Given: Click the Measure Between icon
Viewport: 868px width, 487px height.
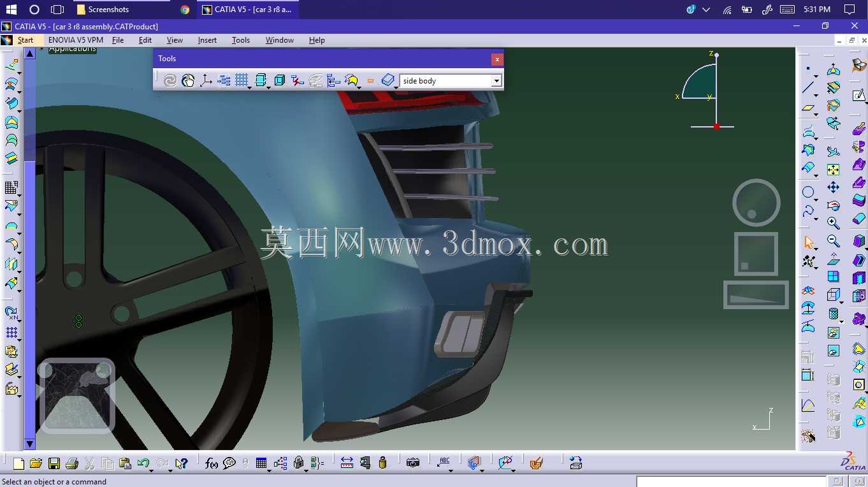Looking at the screenshot, I should tap(347, 463).
